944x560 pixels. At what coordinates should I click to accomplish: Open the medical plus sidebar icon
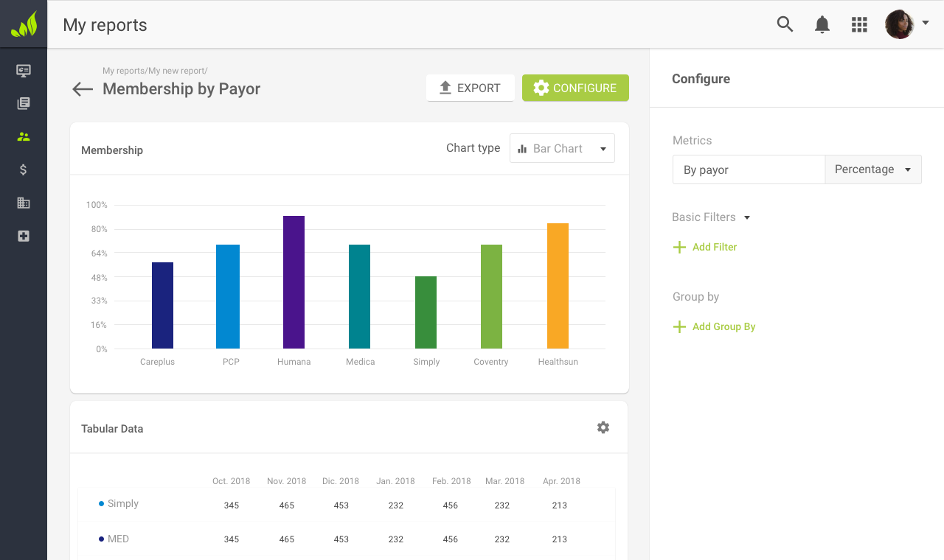pyautogui.click(x=24, y=236)
